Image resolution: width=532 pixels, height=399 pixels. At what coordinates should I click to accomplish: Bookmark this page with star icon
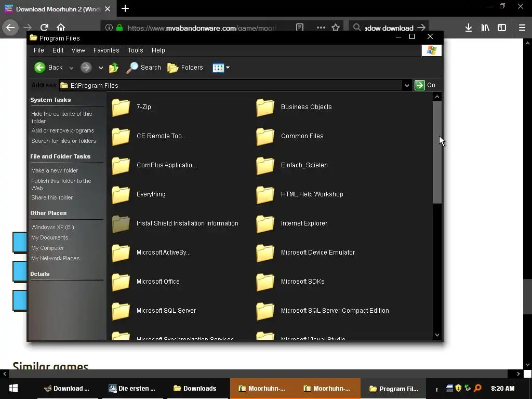coord(336,27)
